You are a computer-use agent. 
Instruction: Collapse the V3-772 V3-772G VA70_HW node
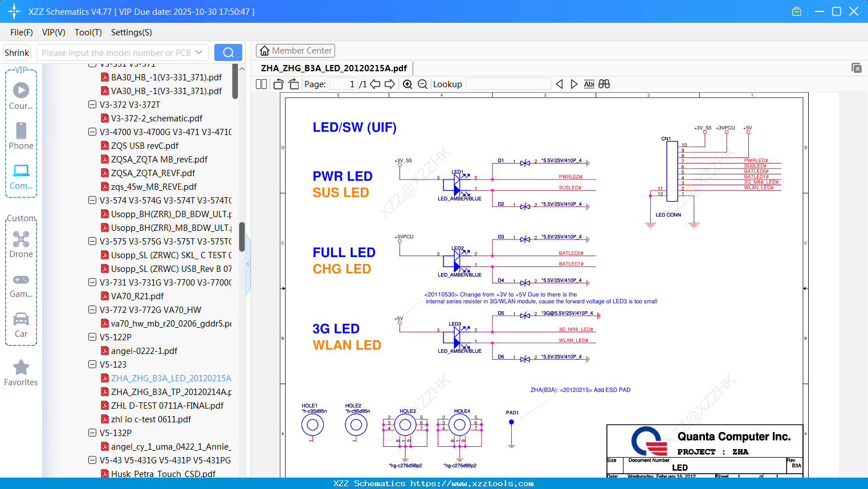92,309
